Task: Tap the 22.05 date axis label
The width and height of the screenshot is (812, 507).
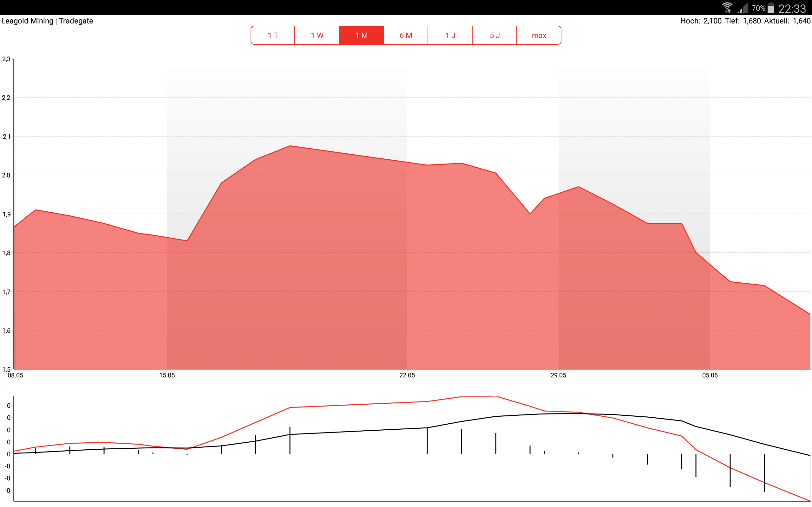Action: tap(407, 375)
